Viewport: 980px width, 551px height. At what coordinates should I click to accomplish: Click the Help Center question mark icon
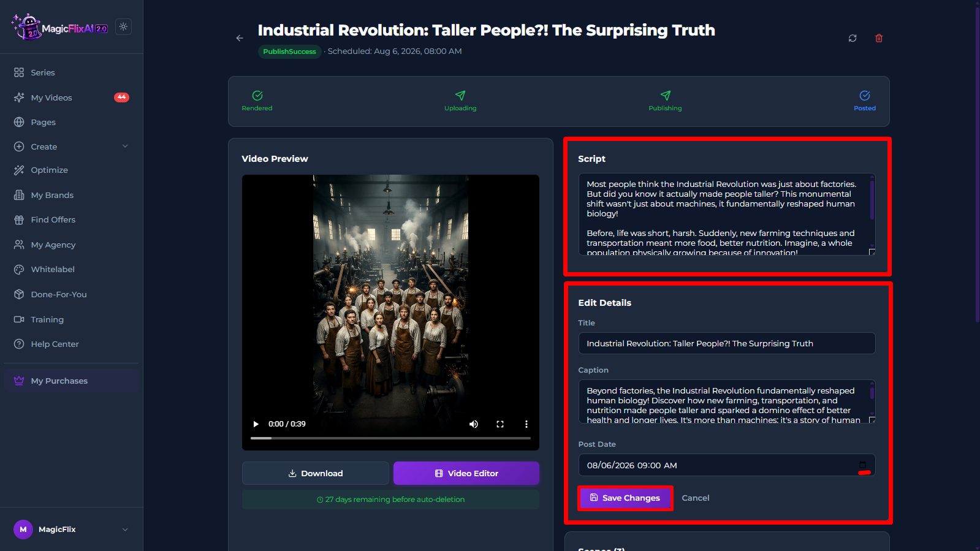click(19, 344)
